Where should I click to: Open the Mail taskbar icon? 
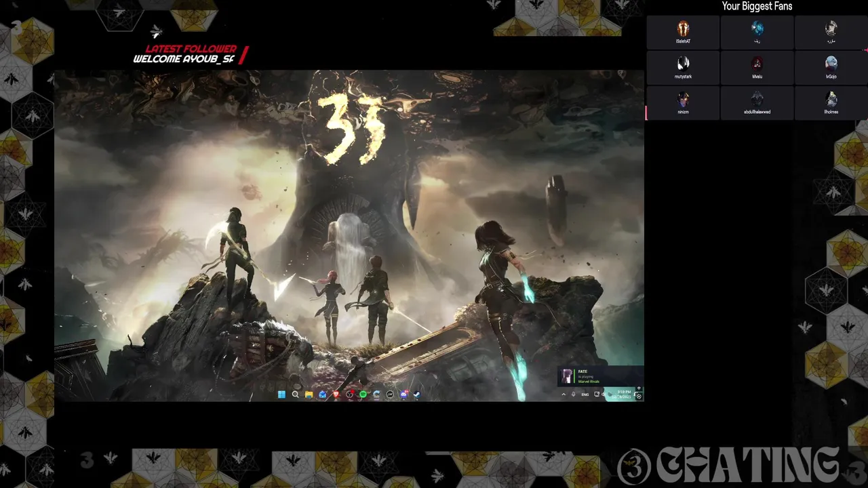coord(322,394)
